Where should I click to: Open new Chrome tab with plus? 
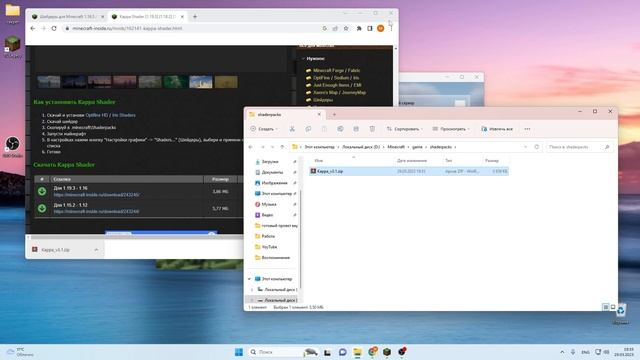[195, 17]
